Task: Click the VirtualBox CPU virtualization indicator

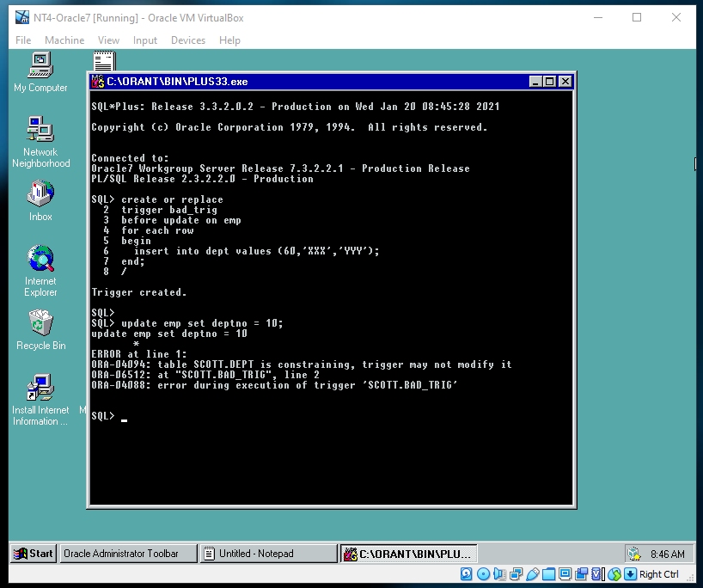Action: 598,574
